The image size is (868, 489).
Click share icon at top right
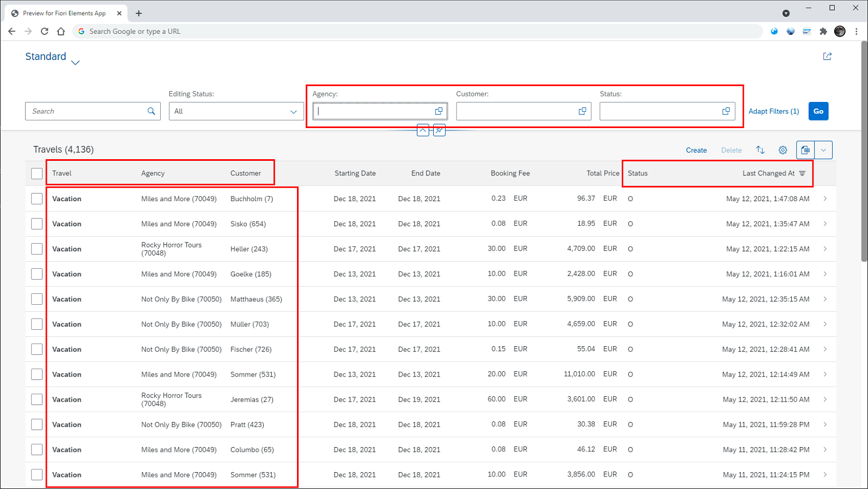(827, 56)
